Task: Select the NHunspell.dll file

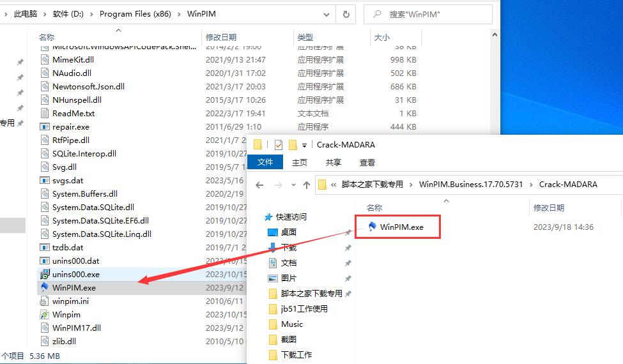Action: pos(77,100)
